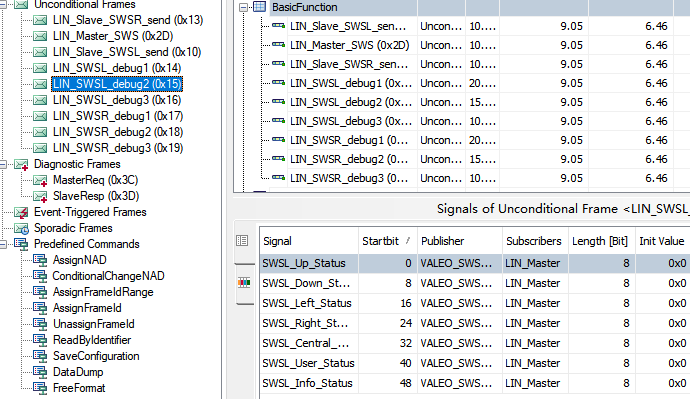This screenshot has width=690, height=399.
Task: Click SaveConfiguration command icon
Action: [40, 356]
